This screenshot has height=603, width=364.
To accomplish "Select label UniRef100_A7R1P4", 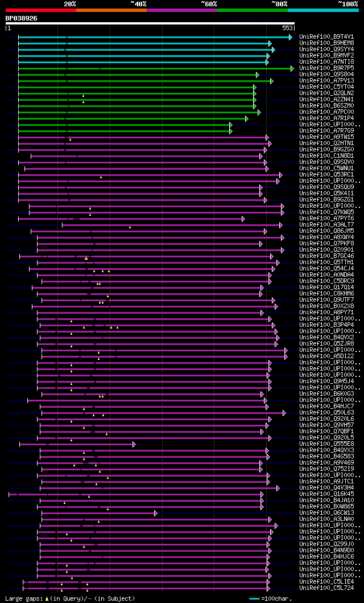I will [327, 118].
